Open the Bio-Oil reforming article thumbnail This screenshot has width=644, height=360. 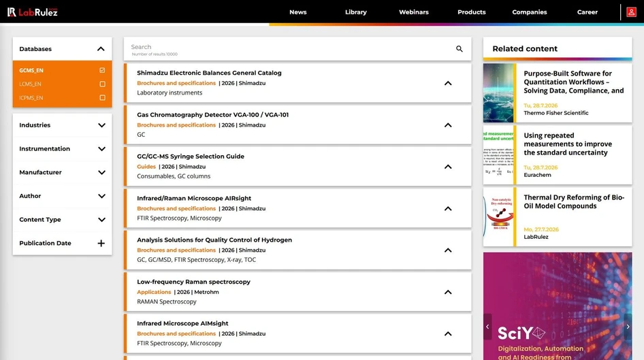click(498, 216)
